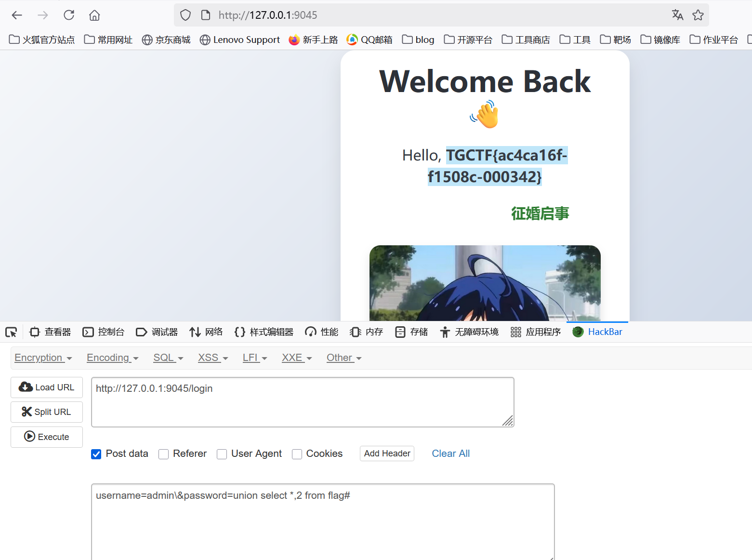Click the green 征婚启事 heading
The width and height of the screenshot is (752, 560).
point(540,213)
